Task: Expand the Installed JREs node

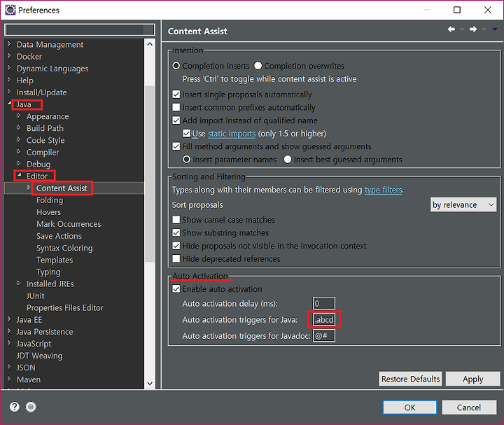Action: pyautogui.click(x=19, y=284)
